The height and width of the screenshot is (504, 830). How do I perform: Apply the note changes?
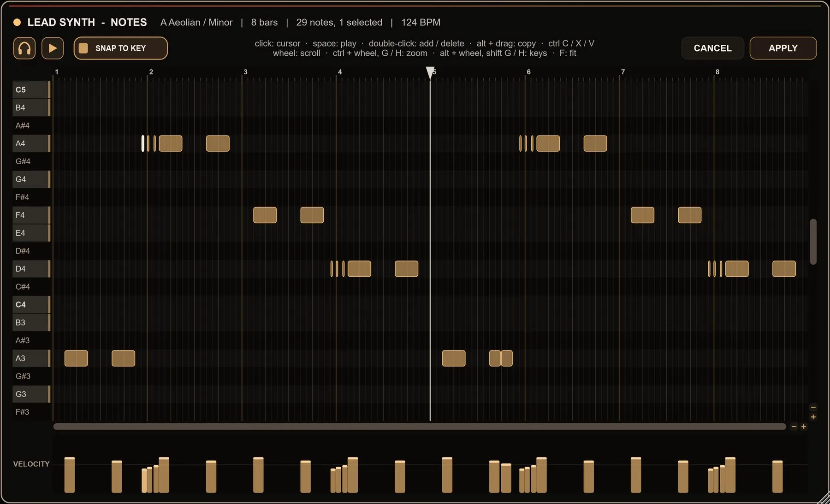pos(783,48)
